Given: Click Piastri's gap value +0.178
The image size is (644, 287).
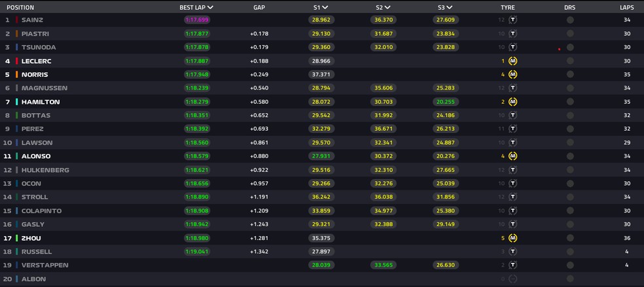Looking at the screenshot, I should pyautogui.click(x=259, y=33).
